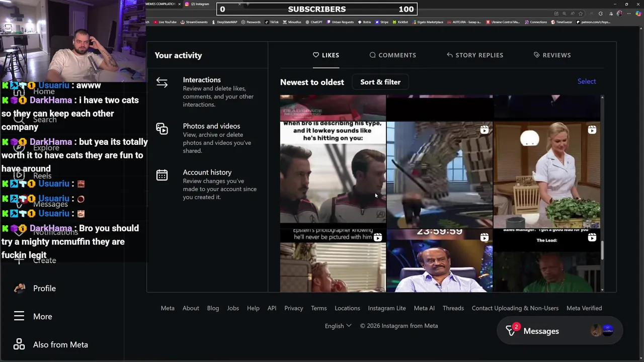This screenshot has width=644, height=362.
Task: Open the Jobs footer link
Action: click(233, 308)
